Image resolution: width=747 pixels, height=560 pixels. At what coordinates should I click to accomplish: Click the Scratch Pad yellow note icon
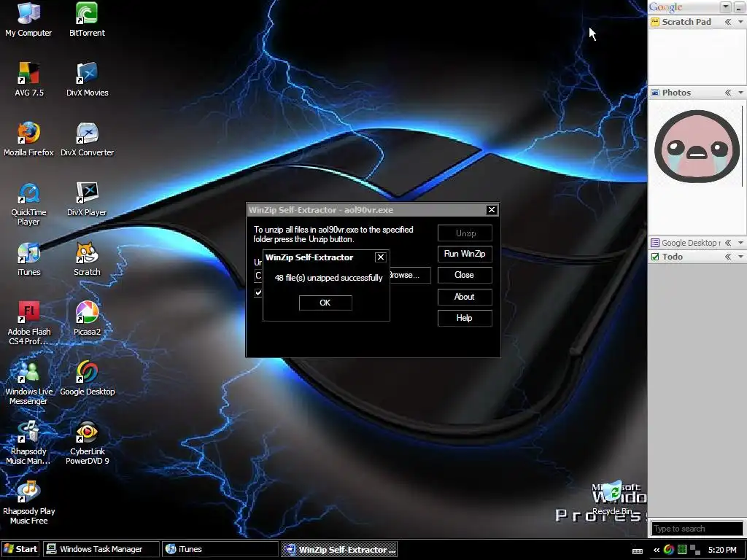tap(655, 22)
